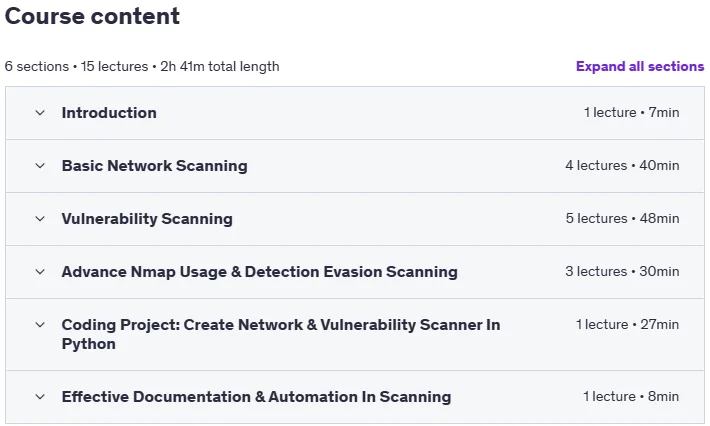The width and height of the screenshot is (710, 426).
Task: Click the chevron beside Advance Nmap Usage section
Action: 40,272
